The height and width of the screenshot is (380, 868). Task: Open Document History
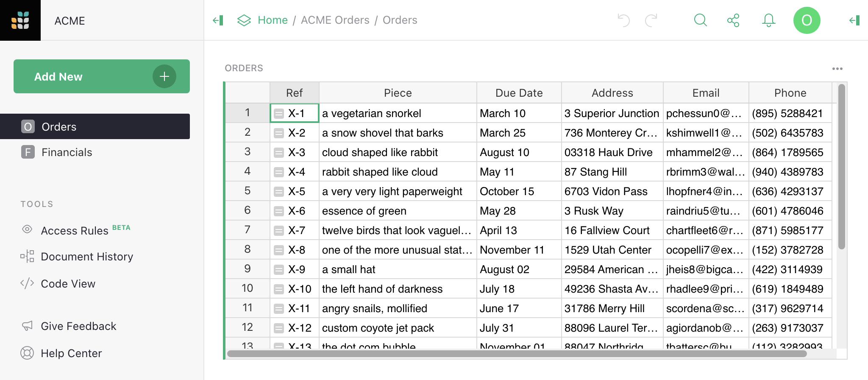pos(87,257)
